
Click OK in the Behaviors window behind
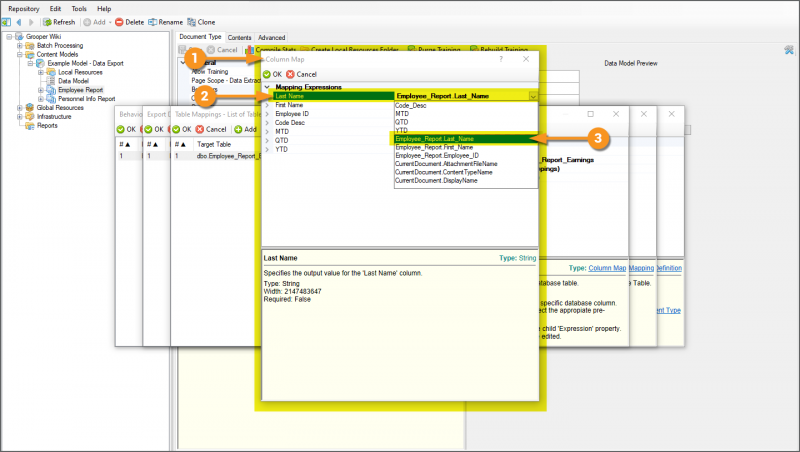[126, 130]
